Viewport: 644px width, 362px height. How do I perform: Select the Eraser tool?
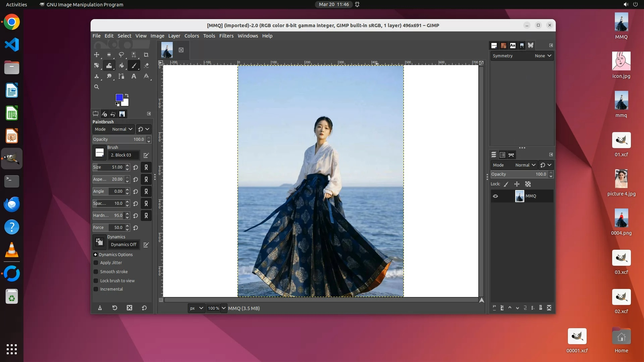click(x=146, y=65)
